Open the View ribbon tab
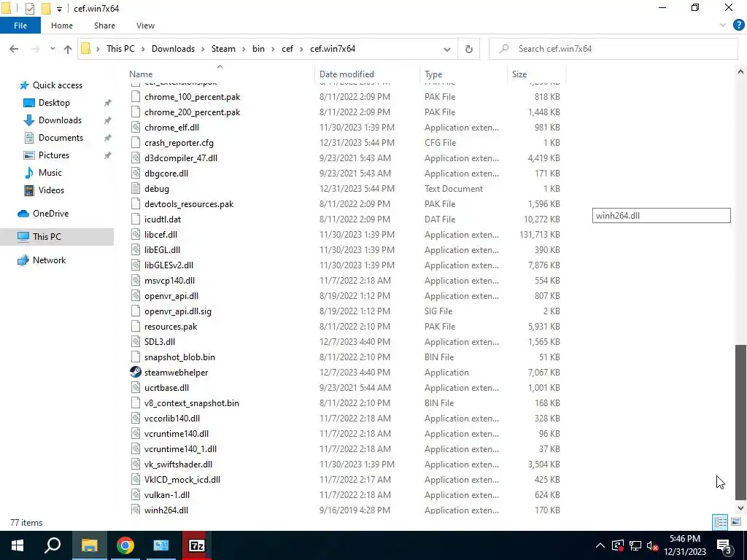This screenshot has width=747, height=560. pyautogui.click(x=145, y=26)
